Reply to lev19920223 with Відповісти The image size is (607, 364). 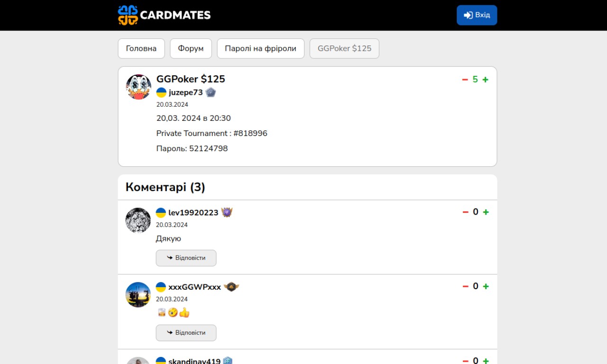point(186,258)
